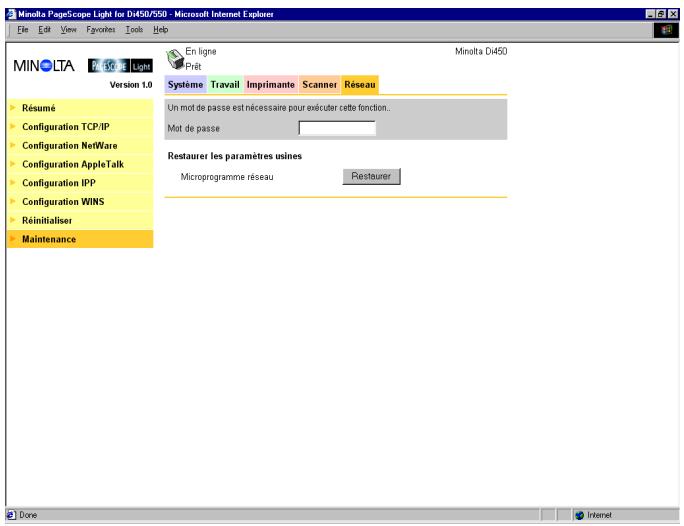
Task: Select the Réseau tab
Action: pos(360,85)
